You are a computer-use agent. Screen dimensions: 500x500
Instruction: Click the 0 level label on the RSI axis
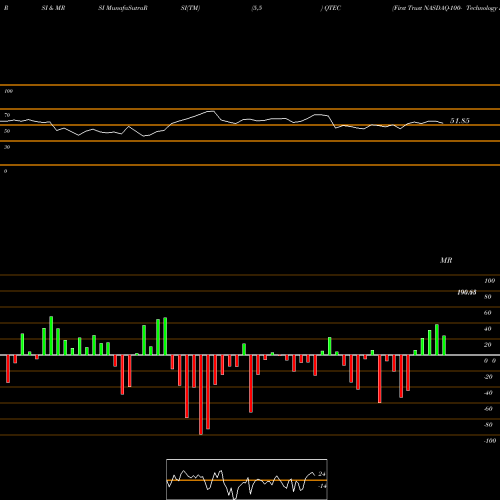point(5,171)
